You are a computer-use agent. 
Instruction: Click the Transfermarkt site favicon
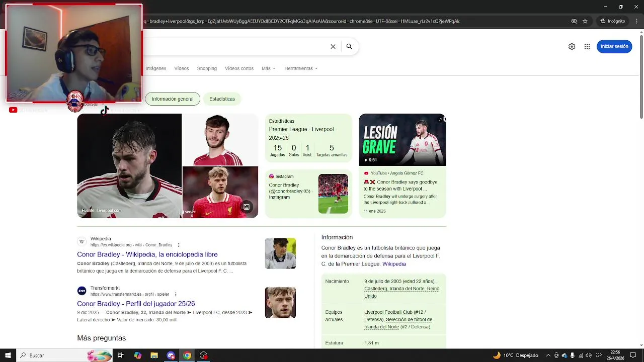(x=82, y=291)
